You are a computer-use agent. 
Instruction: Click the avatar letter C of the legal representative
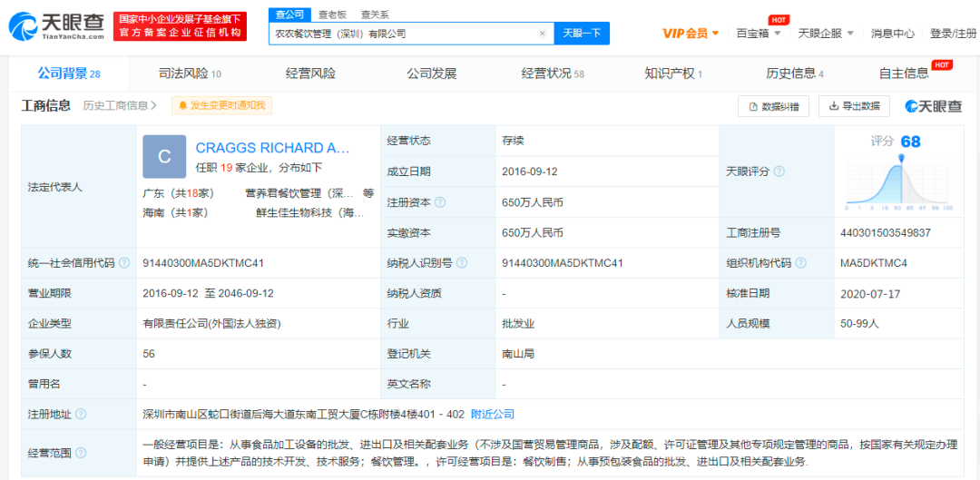coord(164,156)
